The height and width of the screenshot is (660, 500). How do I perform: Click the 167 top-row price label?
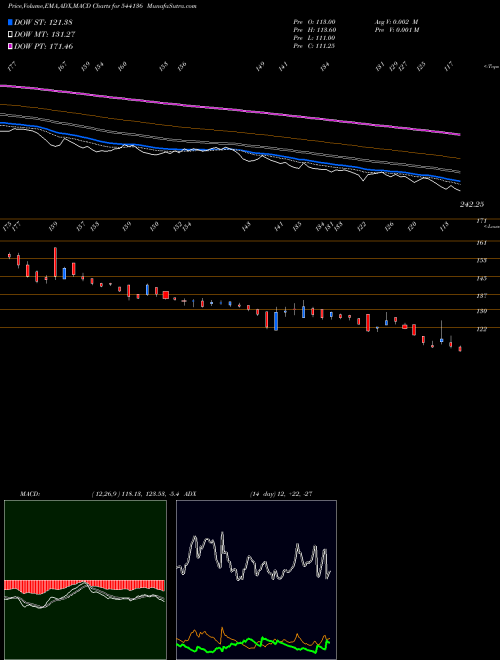pos(62,66)
